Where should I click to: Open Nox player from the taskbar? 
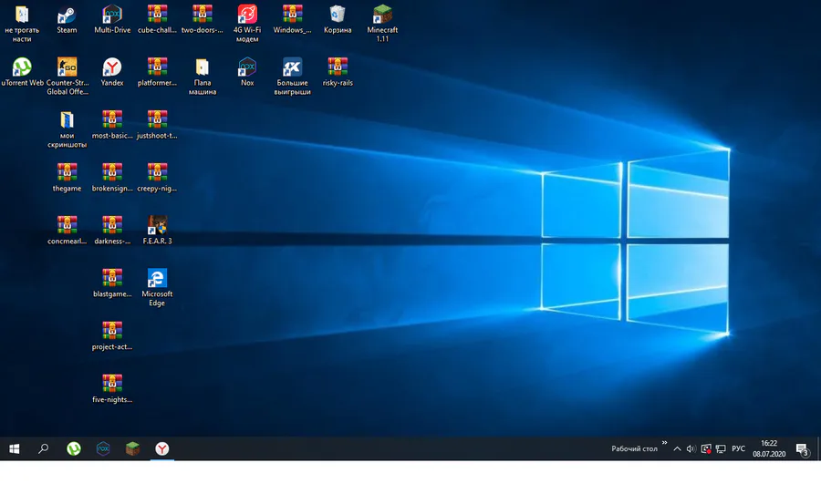103,449
